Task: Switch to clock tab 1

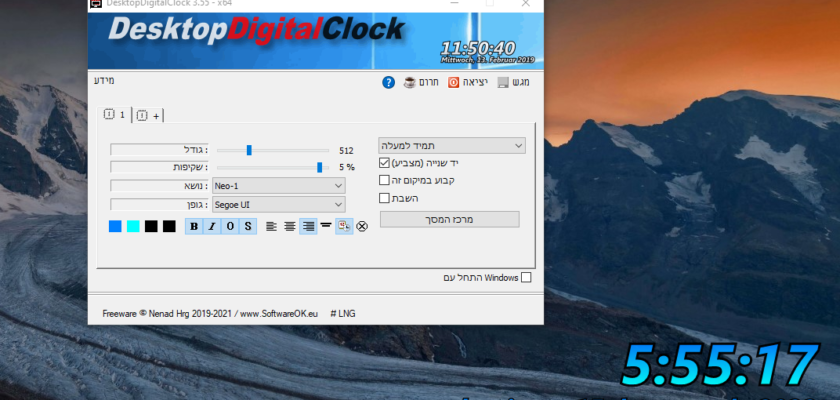Action: [115, 115]
